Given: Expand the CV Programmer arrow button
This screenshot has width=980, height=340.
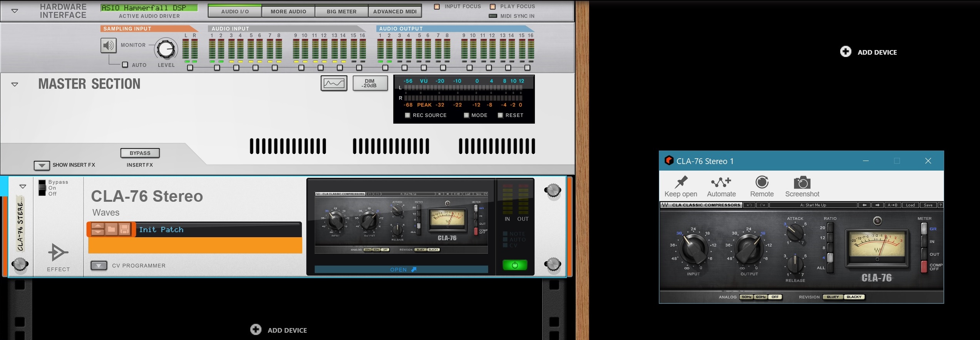Looking at the screenshot, I should click(x=99, y=265).
